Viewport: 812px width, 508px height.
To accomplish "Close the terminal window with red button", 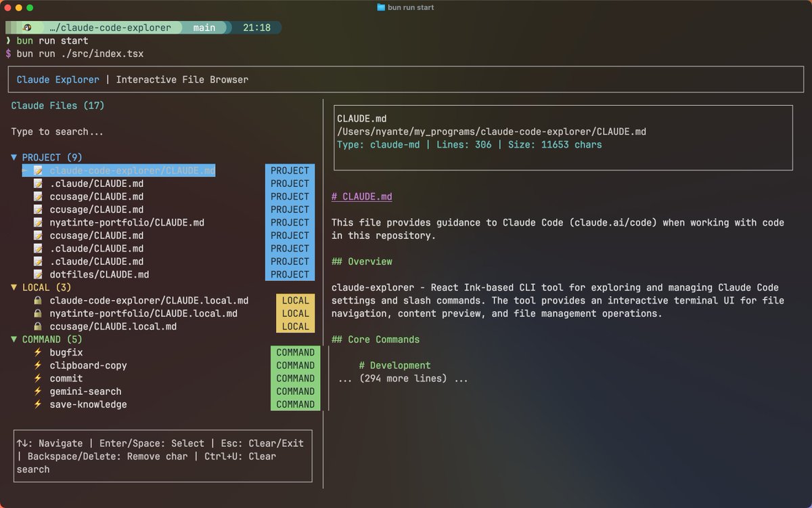I will pos(8,7).
